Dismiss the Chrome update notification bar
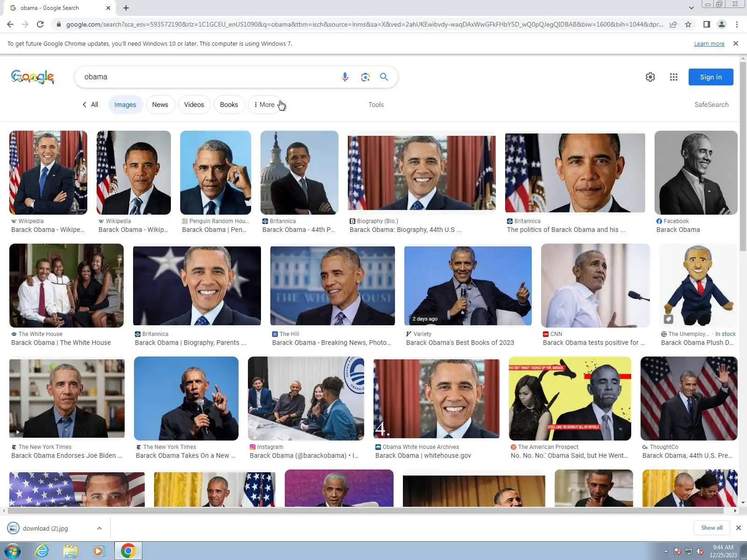This screenshot has height=560, width=747. click(x=736, y=43)
